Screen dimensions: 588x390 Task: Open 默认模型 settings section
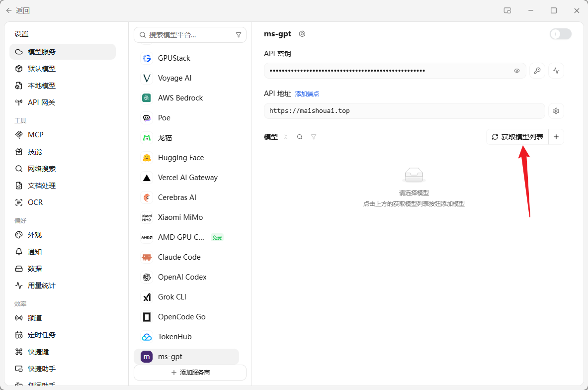pyautogui.click(x=63, y=69)
